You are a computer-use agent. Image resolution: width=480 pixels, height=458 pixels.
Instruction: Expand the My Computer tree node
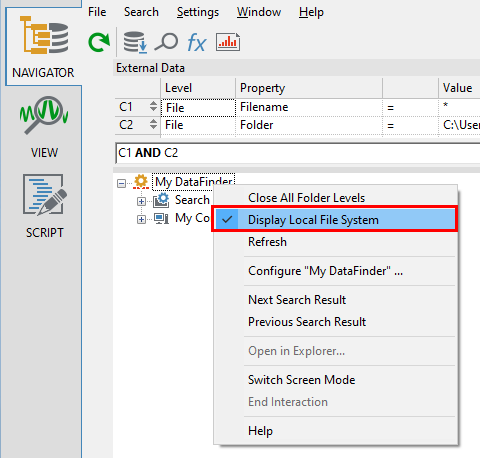click(141, 219)
